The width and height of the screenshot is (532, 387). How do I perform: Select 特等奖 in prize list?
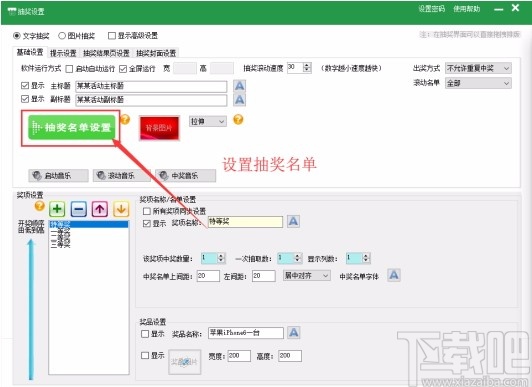click(x=89, y=224)
